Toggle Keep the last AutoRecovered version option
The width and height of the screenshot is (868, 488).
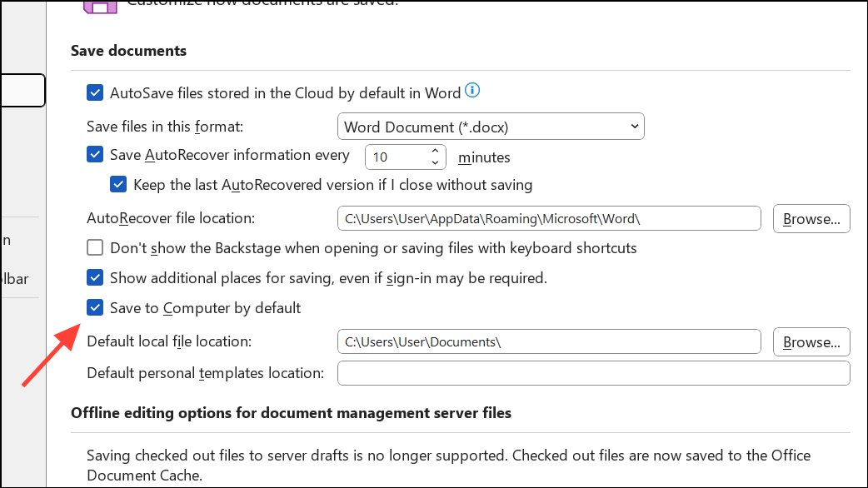(x=118, y=184)
